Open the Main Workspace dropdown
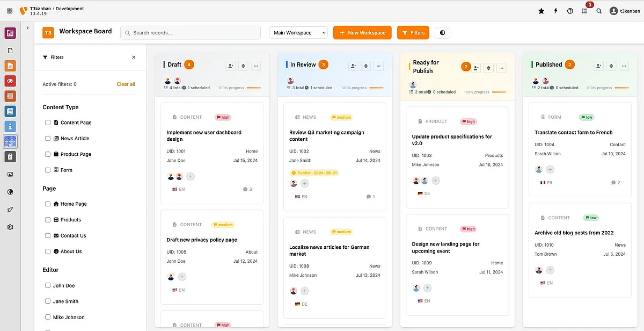644x331 pixels. (298, 33)
